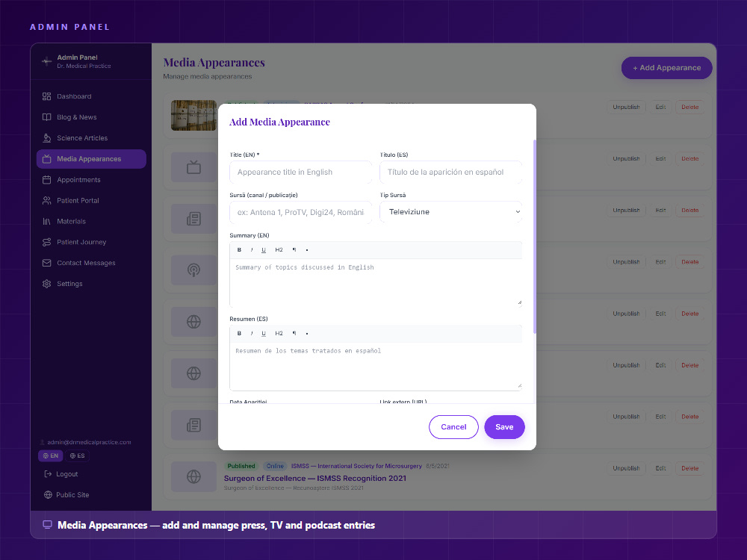Click Cancel to close the dialog
Screen dimensions: 747x560
[x=453, y=427]
